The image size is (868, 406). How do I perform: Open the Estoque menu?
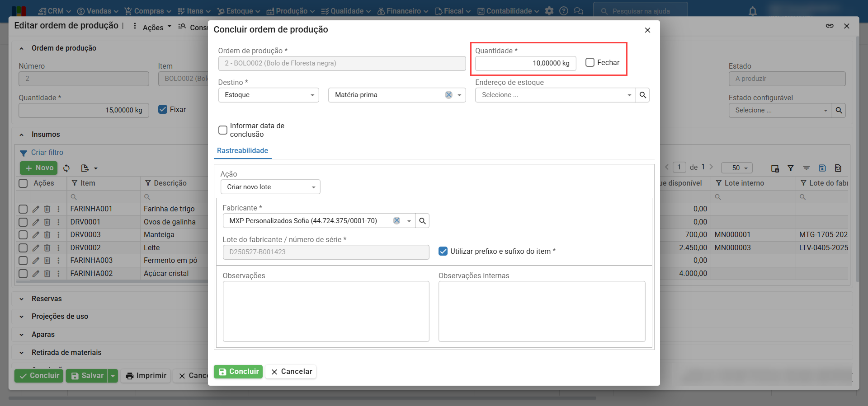238,11
